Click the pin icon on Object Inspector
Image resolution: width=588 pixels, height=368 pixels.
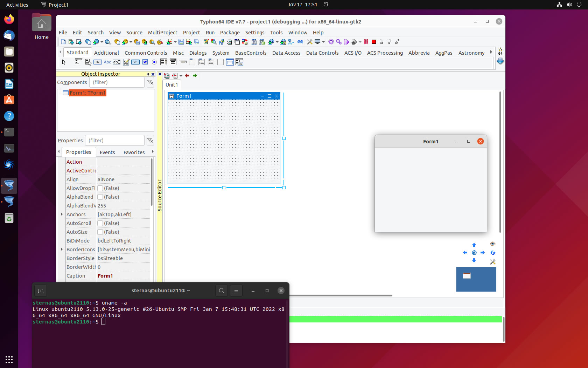pos(148,74)
